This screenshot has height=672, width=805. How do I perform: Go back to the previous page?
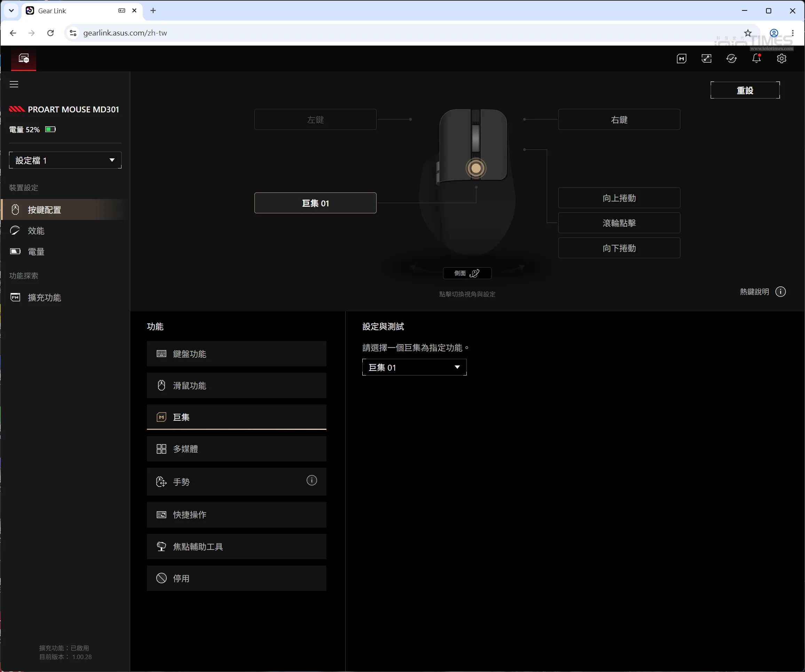(13, 33)
